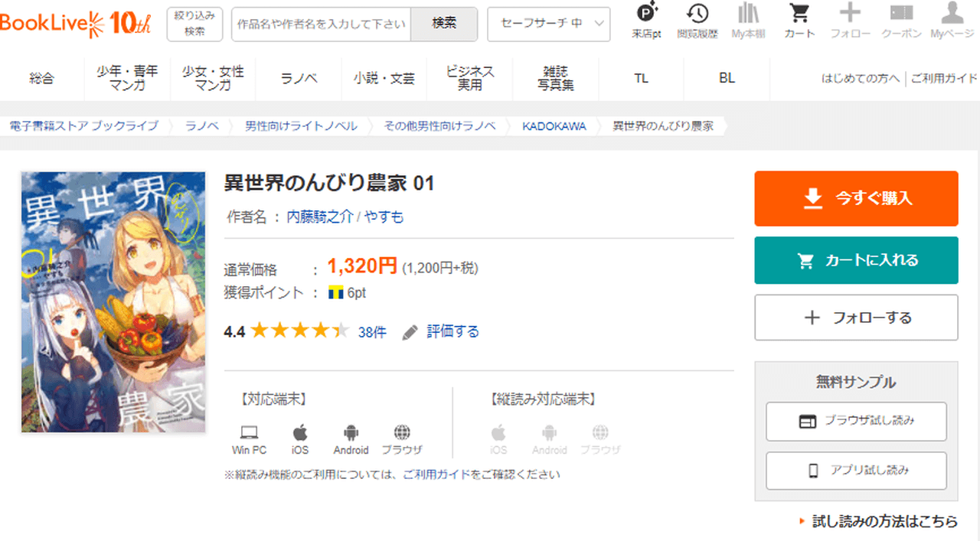Image resolution: width=980 pixels, height=541 pixels.
Task: Open the 来店pt points icon
Action: tap(647, 21)
